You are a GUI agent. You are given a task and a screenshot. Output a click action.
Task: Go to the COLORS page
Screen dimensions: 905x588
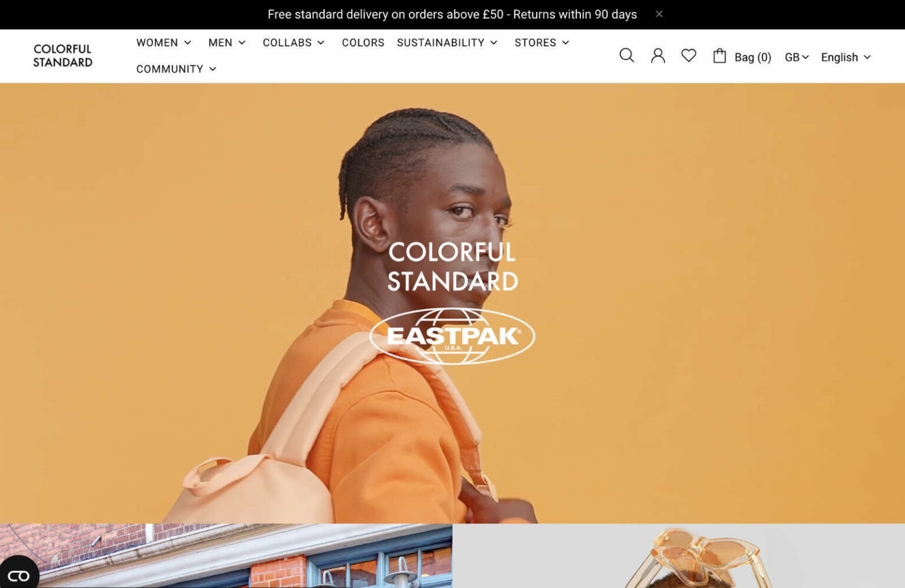(363, 42)
